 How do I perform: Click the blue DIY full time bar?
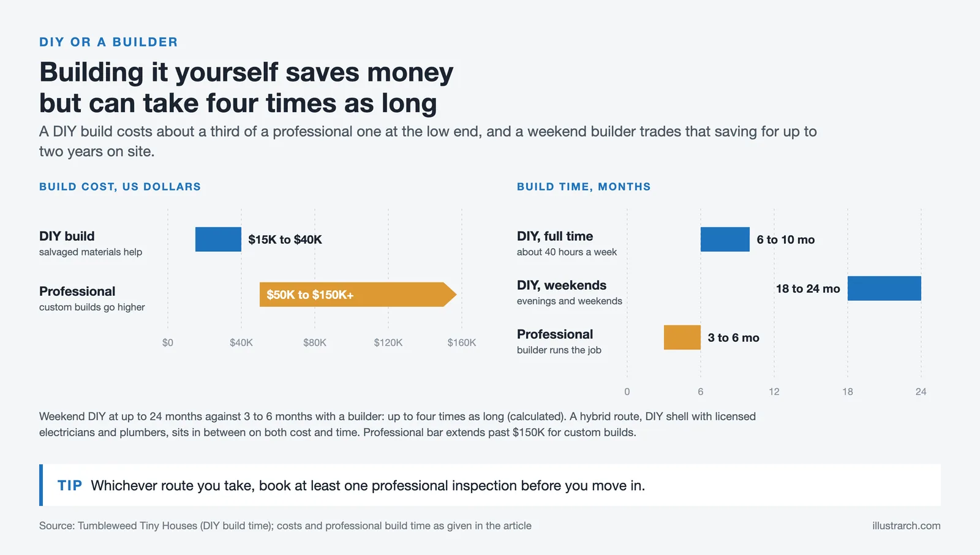point(725,240)
